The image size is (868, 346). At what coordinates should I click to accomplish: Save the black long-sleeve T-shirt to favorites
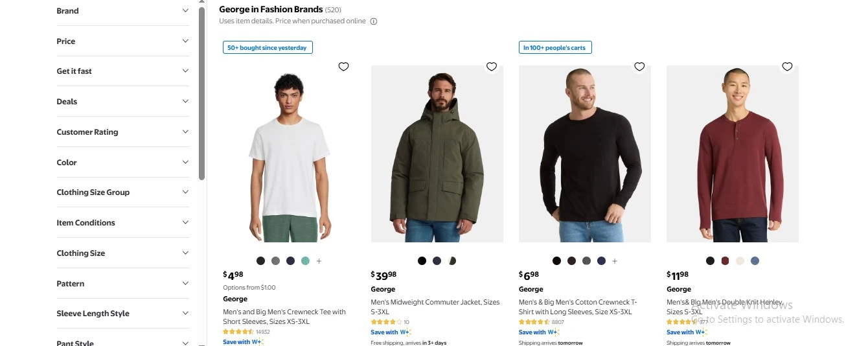click(x=639, y=67)
